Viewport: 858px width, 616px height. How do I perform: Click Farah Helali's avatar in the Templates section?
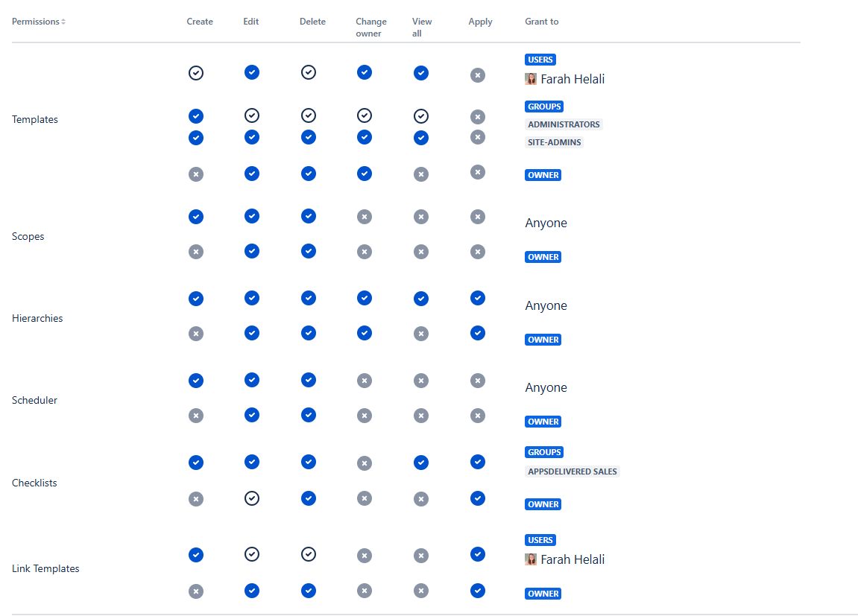[531, 79]
